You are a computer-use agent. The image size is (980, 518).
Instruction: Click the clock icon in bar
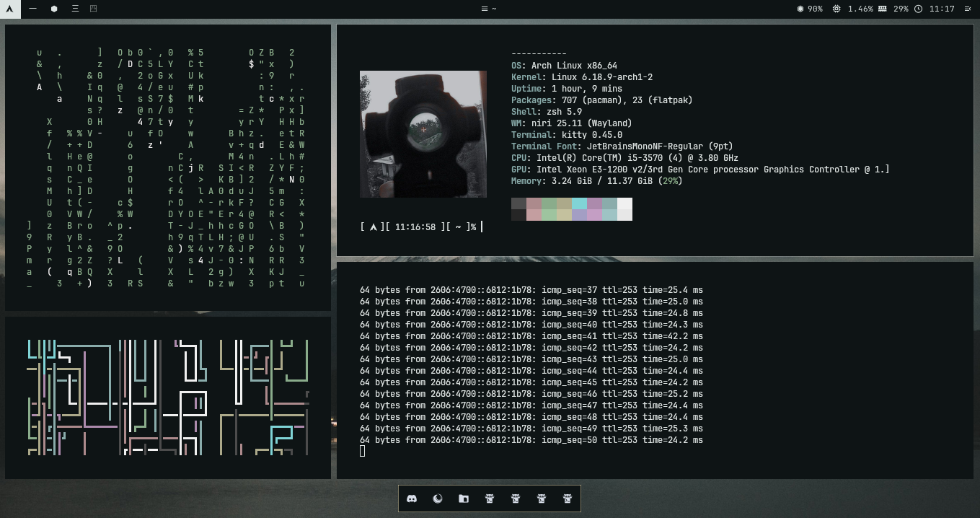click(x=918, y=9)
